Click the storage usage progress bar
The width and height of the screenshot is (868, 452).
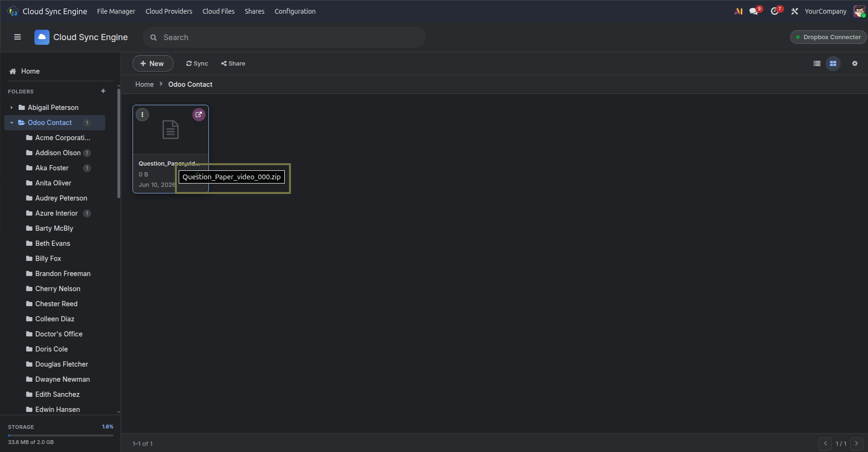pos(61,435)
